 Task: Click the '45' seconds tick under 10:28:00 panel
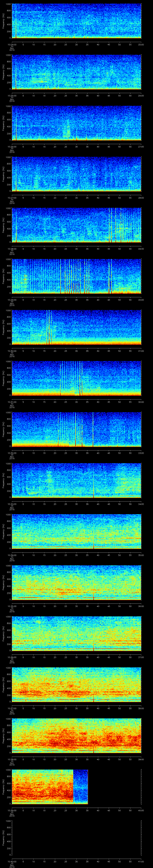tap(109, 249)
